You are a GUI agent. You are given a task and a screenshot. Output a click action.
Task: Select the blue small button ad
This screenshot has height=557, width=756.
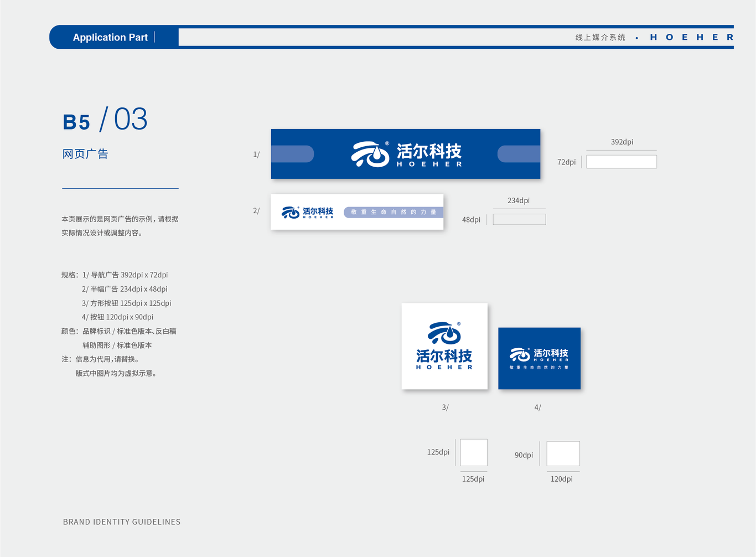539,358
